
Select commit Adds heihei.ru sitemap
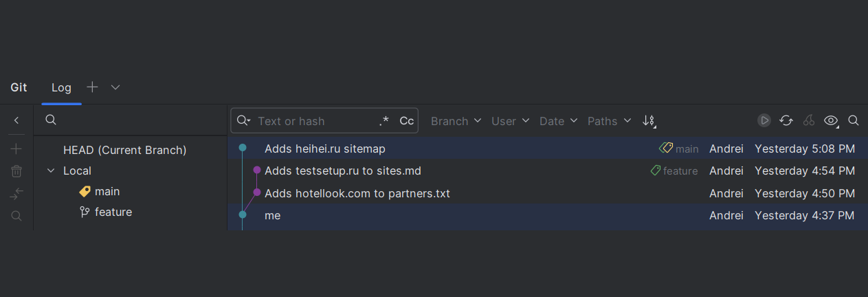325,148
